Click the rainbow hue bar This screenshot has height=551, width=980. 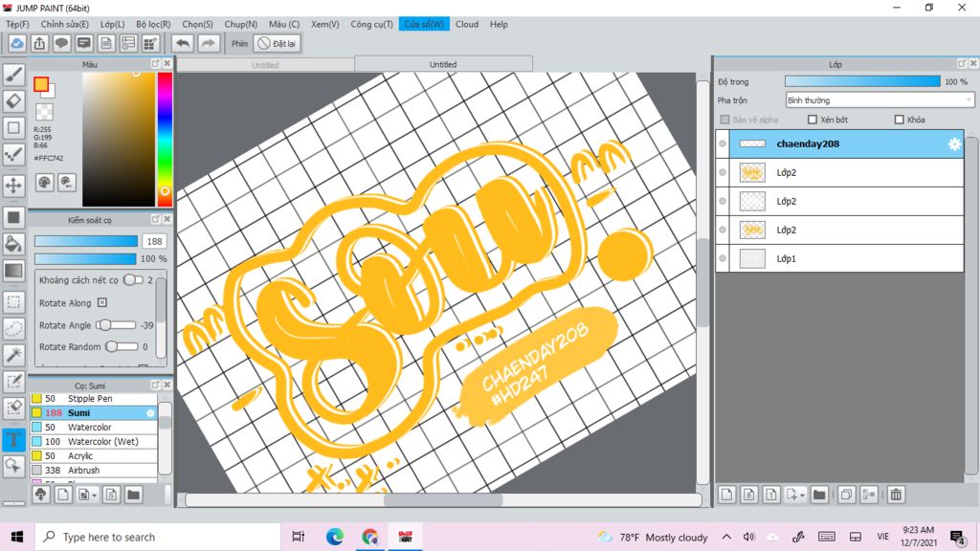tap(165, 139)
